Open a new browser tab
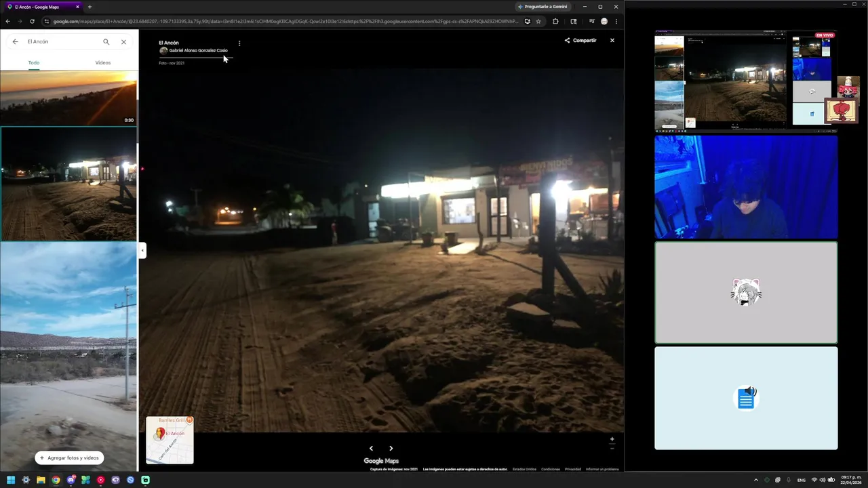Screen dimensions: 868x488 (x=90, y=7)
